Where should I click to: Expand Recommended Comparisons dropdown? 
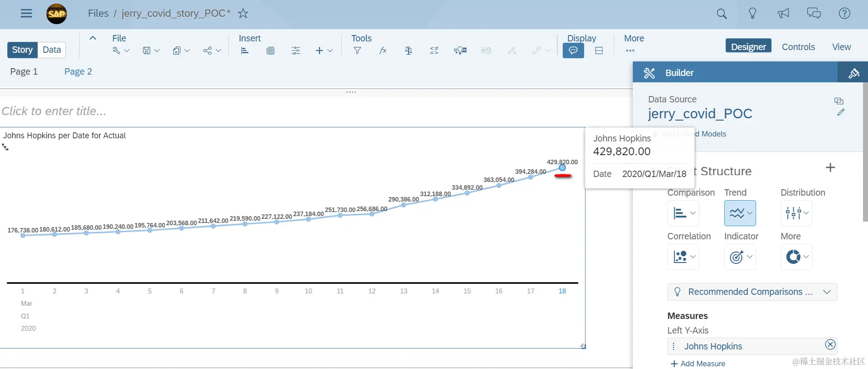point(752,292)
